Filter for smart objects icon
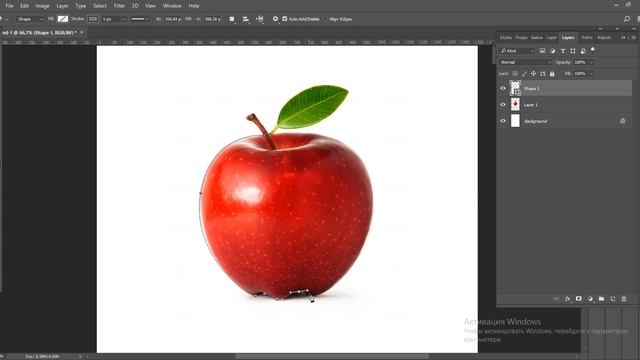The height and width of the screenshot is (360, 640). pyautogui.click(x=583, y=51)
